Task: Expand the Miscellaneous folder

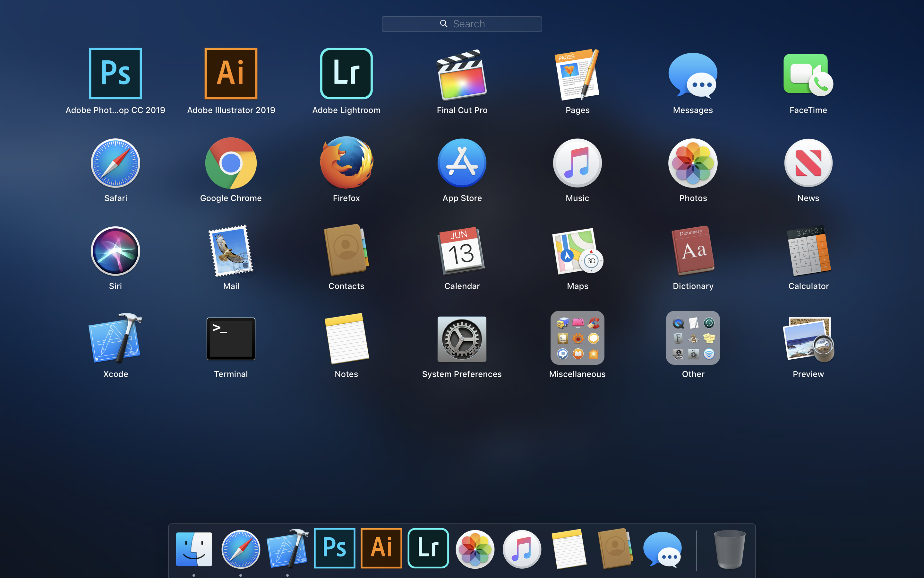Action: 577,337
